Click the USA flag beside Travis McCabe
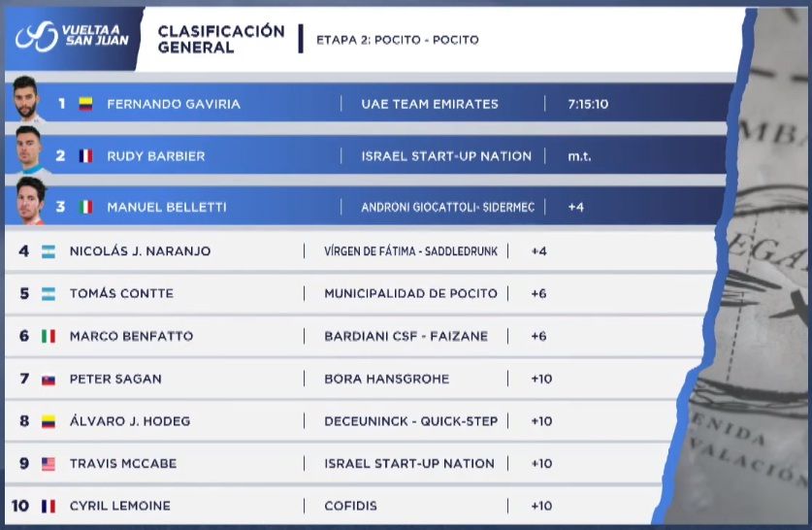 [49, 464]
